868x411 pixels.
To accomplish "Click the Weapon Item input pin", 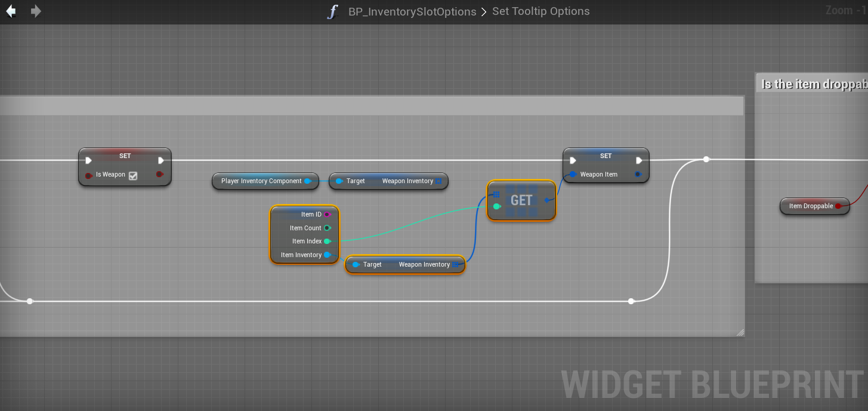I will (x=573, y=175).
